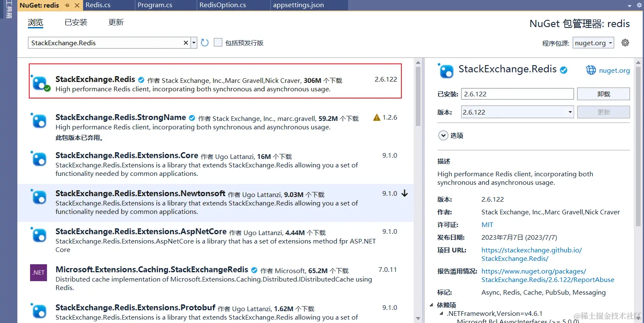Click the StackExchange.Redis.Extensions.Core package icon

point(39,159)
